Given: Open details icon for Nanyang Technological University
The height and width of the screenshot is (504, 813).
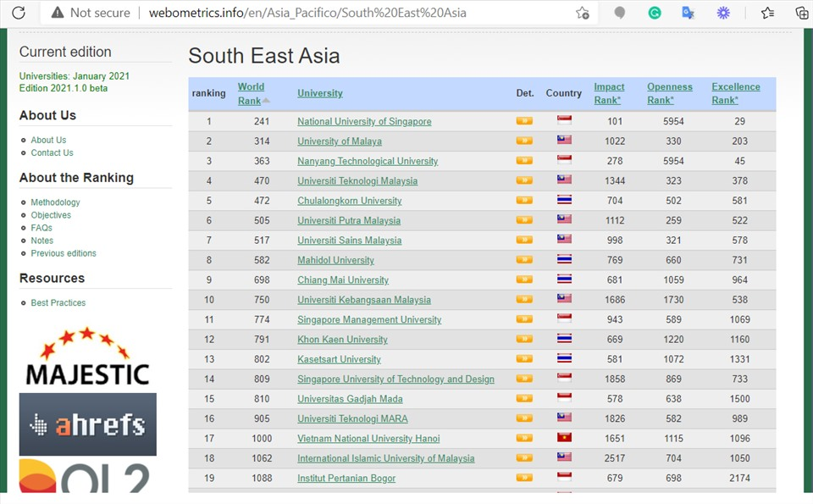Looking at the screenshot, I should tap(524, 160).
